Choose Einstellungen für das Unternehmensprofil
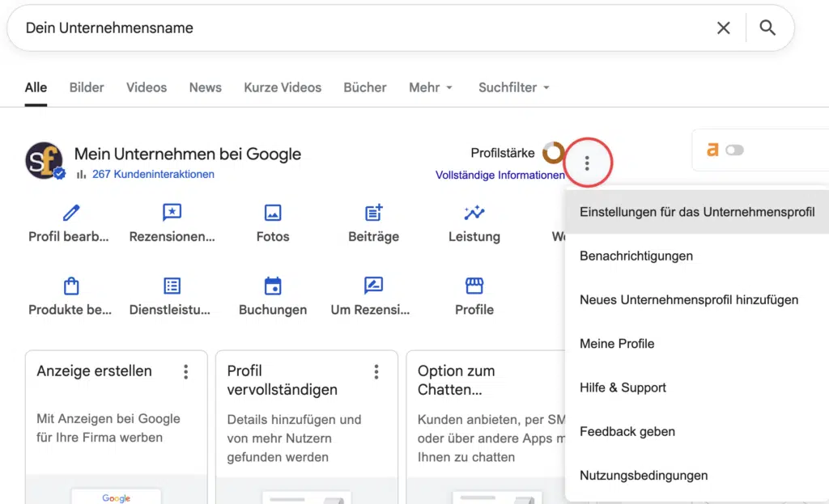The width and height of the screenshot is (829, 504). click(x=697, y=212)
